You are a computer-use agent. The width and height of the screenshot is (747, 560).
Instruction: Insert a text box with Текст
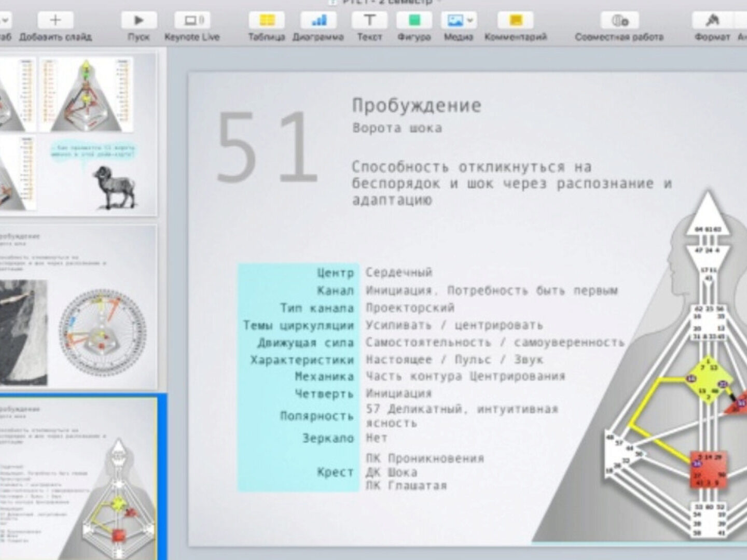point(369,20)
